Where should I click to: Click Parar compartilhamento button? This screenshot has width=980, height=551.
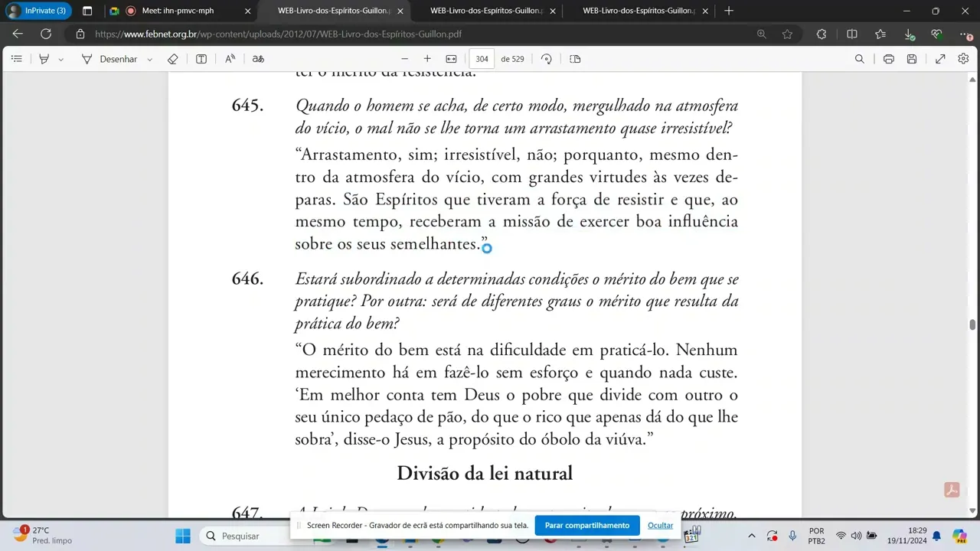click(x=587, y=525)
